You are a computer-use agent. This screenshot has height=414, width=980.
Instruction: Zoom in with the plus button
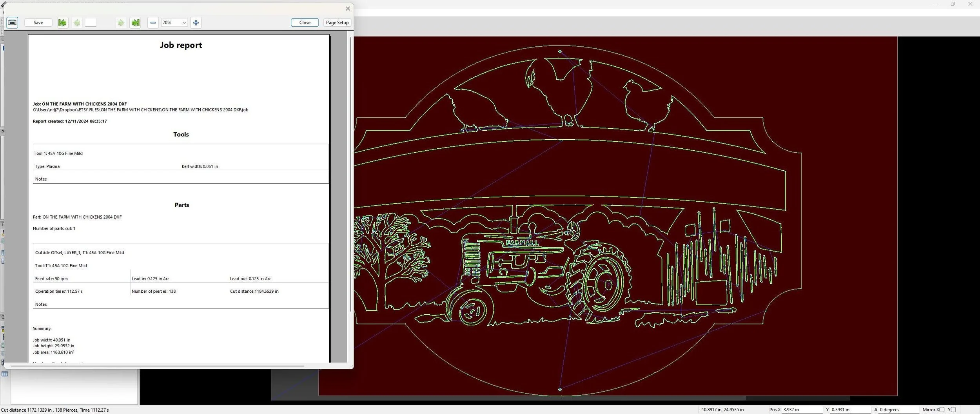coord(196,23)
